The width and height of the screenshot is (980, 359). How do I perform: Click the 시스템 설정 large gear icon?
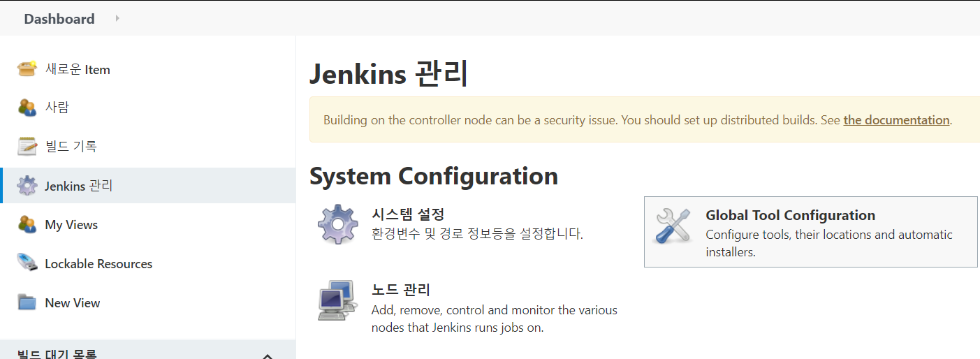(338, 224)
